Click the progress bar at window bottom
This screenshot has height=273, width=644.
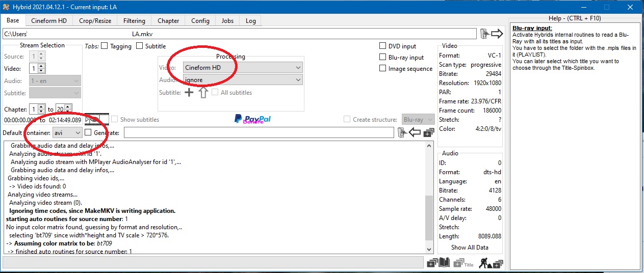tap(213, 263)
